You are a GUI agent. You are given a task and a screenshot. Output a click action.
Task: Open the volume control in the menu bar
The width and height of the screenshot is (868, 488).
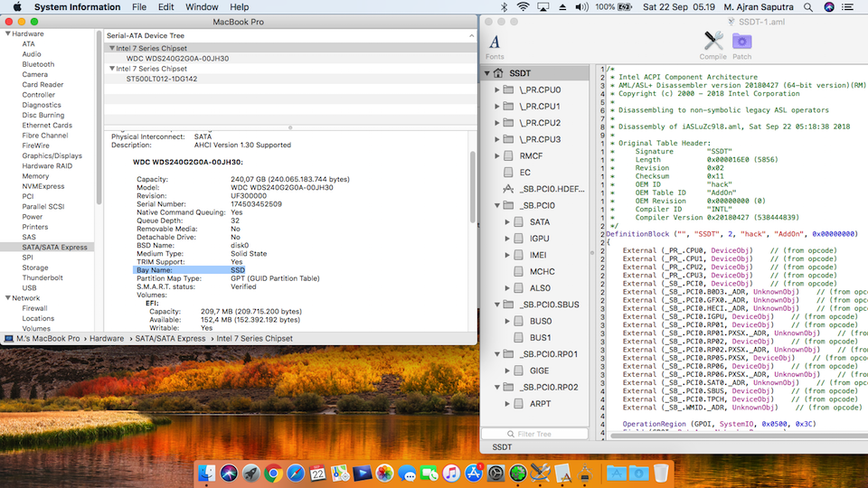tap(581, 7)
